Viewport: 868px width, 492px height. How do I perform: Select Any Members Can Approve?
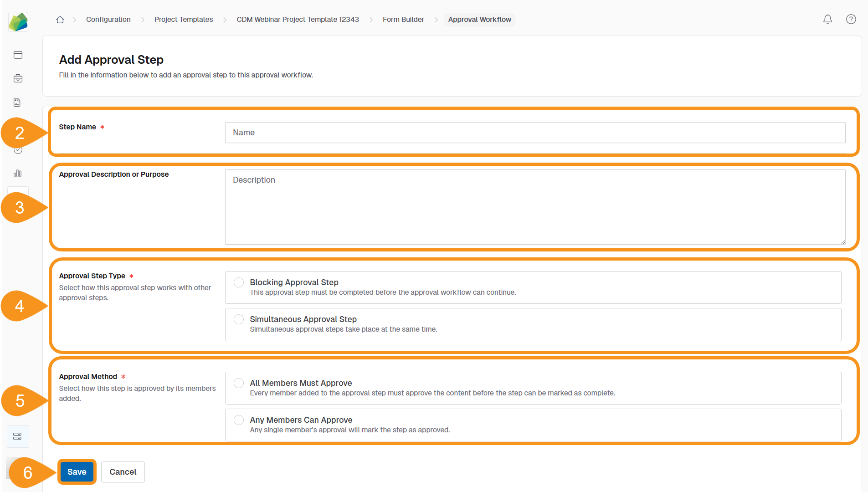(x=238, y=420)
